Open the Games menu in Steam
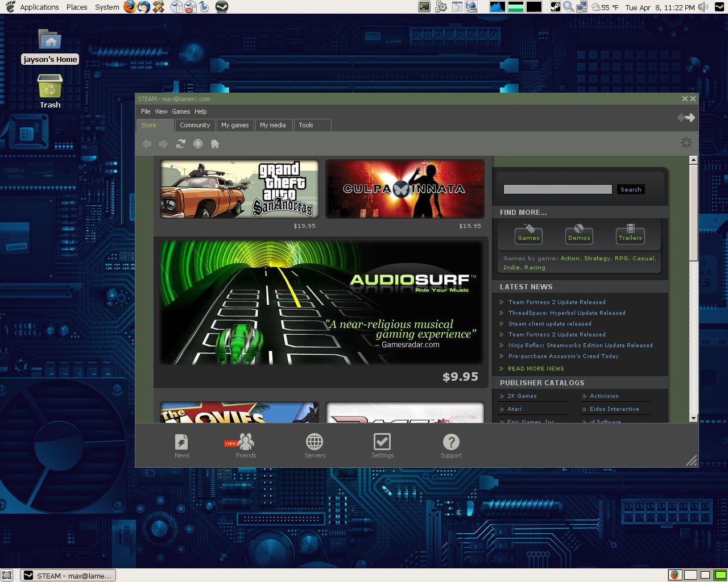Screen dimensions: 728x582 (x=181, y=111)
